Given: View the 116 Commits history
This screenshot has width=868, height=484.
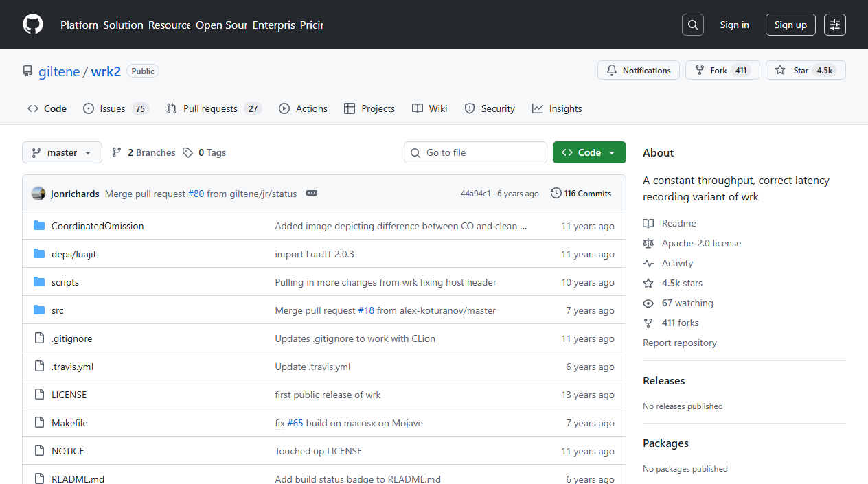Looking at the screenshot, I should 581,194.
